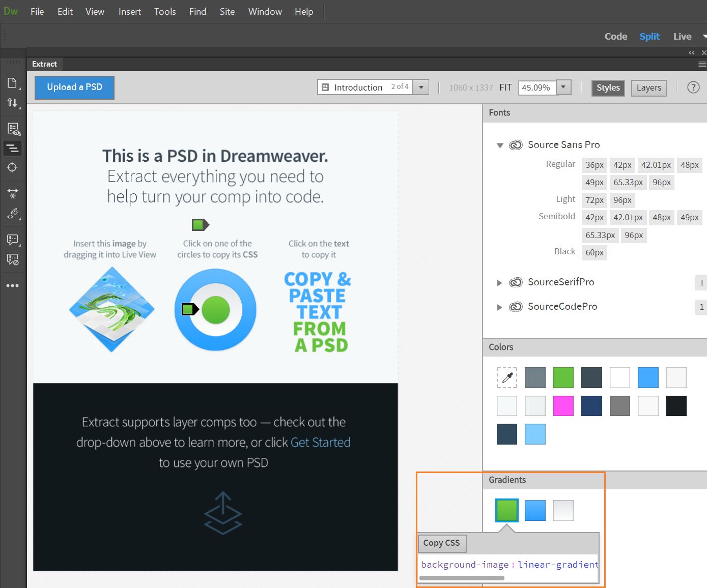Open the File menu
This screenshot has width=707, height=588.
37,11
